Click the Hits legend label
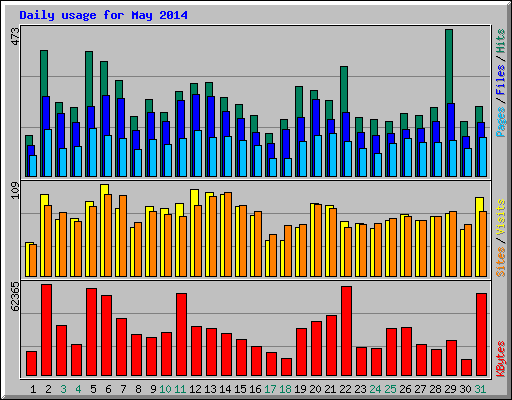Viewport: 512px width, 400px height. click(x=501, y=41)
